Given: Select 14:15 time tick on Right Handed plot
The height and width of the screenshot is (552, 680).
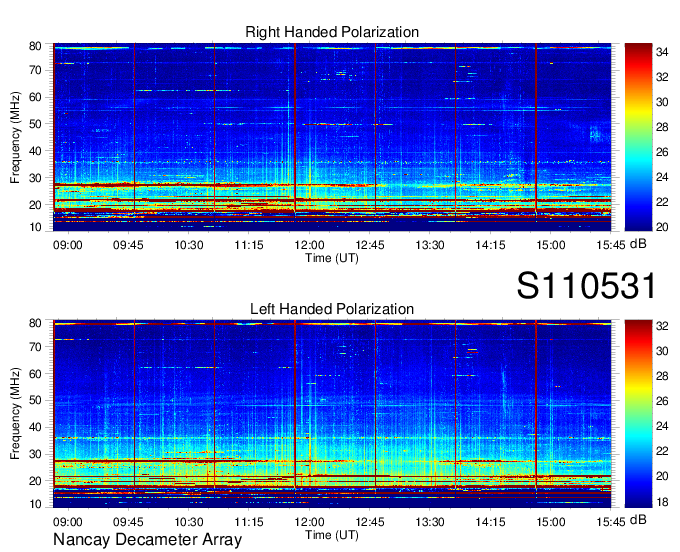Looking at the screenshot, I should [x=490, y=245].
